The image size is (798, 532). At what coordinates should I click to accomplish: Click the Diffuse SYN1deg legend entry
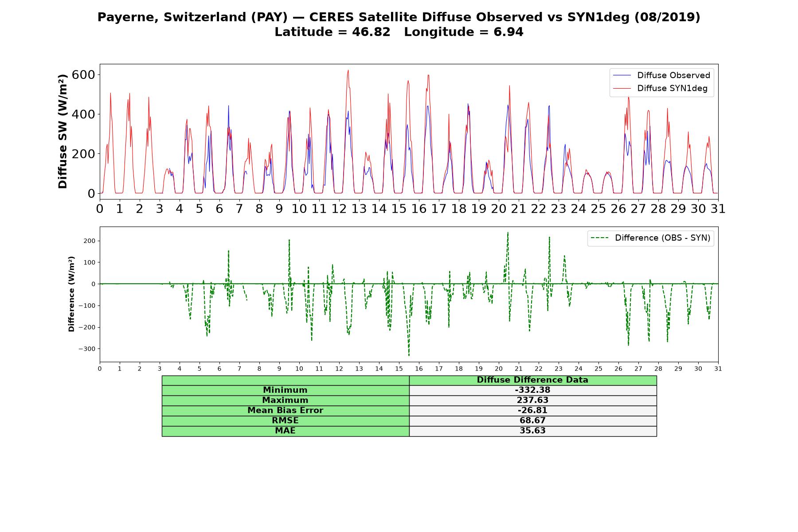point(660,88)
